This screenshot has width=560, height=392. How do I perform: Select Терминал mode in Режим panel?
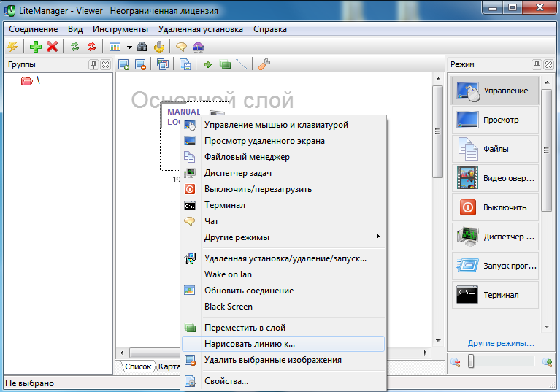(x=495, y=295)
